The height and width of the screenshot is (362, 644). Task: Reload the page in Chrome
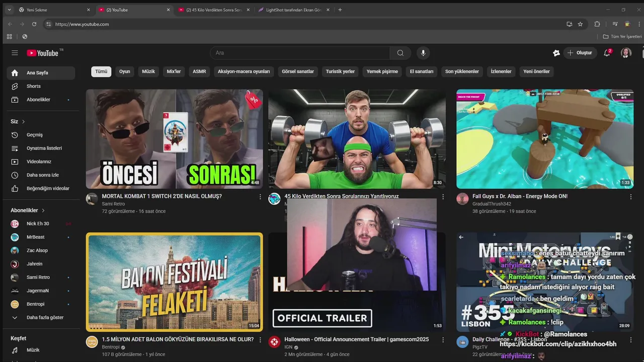tap(34, 24)
